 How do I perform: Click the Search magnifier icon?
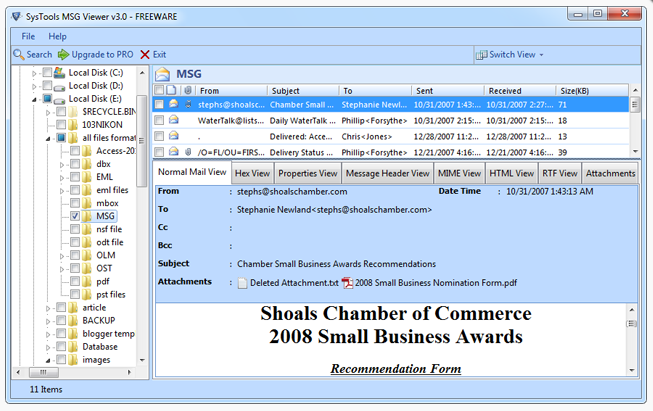[x=18, y=55]
